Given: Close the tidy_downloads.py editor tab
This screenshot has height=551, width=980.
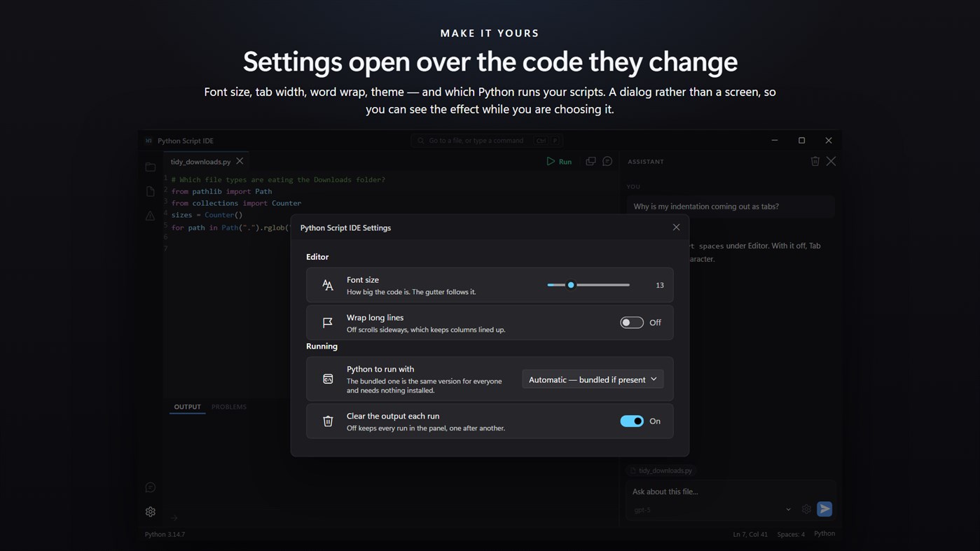Looking at the screenshot, I should 240,161.
